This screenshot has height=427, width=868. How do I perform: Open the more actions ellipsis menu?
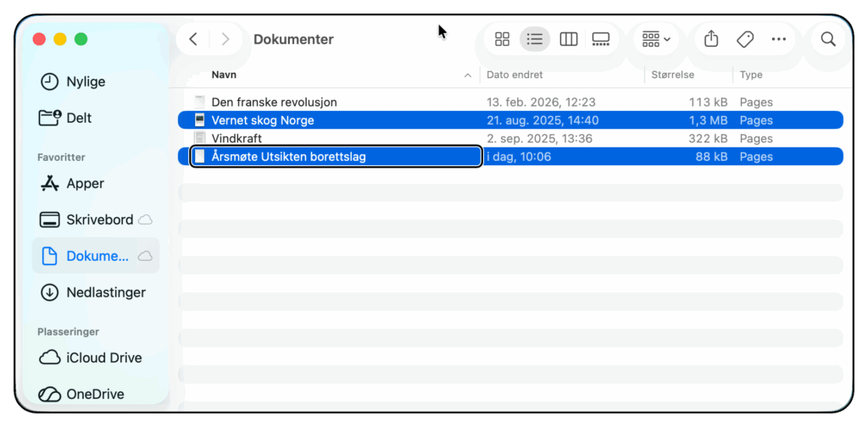779,39
